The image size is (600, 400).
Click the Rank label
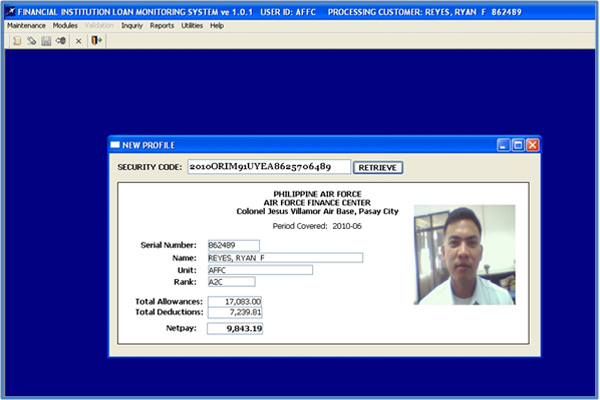pyautogui.click(x=185, y=282)
